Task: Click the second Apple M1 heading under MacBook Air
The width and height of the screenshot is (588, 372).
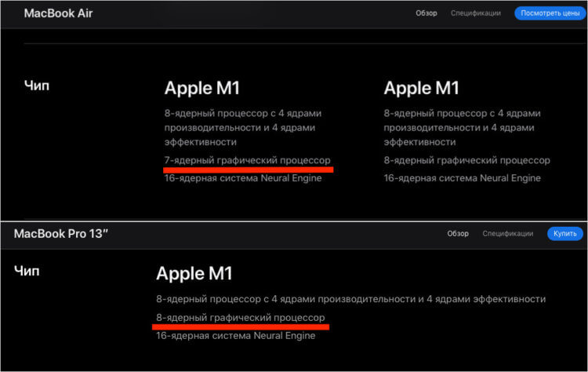Action: click(x=421, y=89)
